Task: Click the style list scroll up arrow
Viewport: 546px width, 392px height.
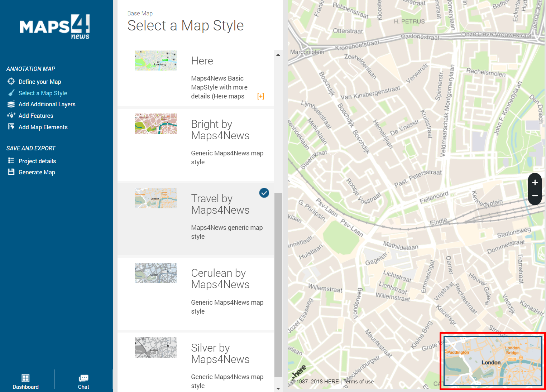Action: (x=278, y=55)
